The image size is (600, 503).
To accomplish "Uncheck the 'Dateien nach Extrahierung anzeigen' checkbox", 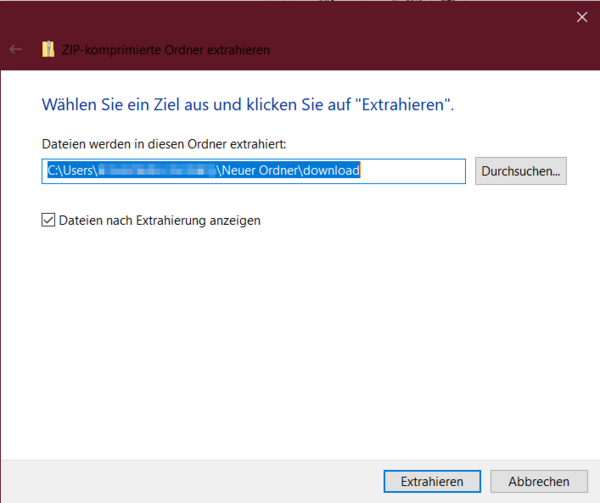I will coord(48,220).
